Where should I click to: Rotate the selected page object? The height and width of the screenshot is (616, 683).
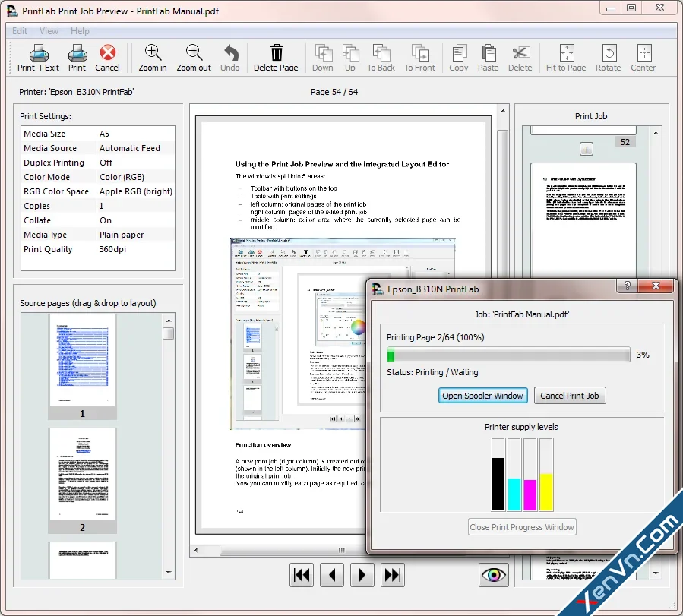click(x=609, y=58)
